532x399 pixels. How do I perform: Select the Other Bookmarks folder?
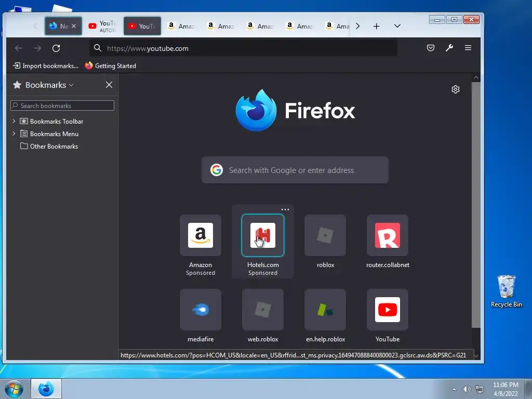point(49,146)
